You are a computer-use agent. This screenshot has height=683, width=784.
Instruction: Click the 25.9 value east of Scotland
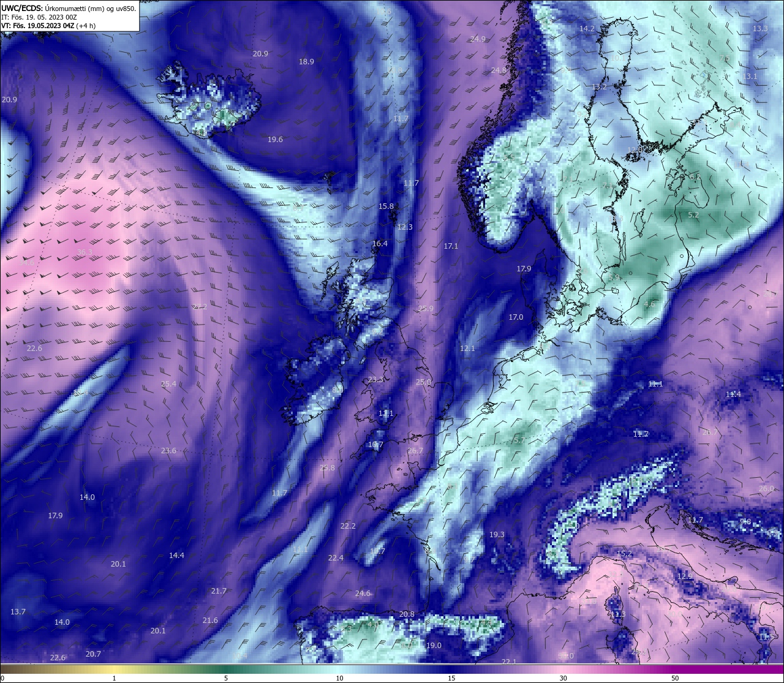pos(426,309)
